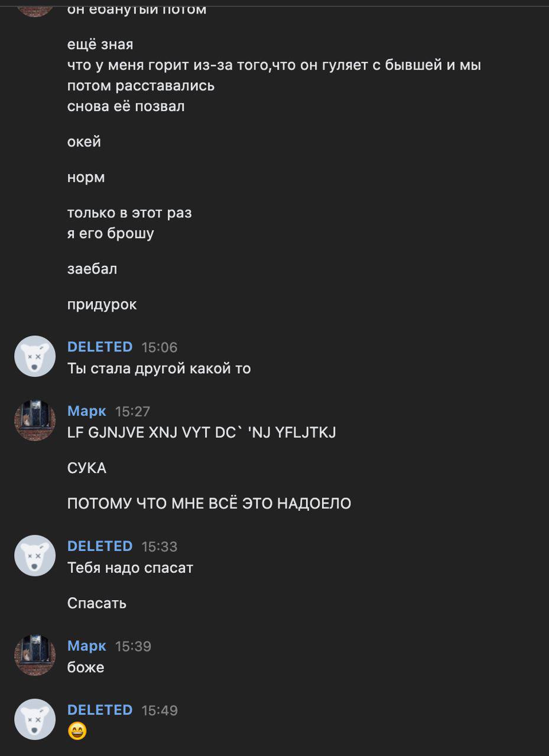
Task: Open Марк sender name at 15:27
Action: tap(87, 411)
